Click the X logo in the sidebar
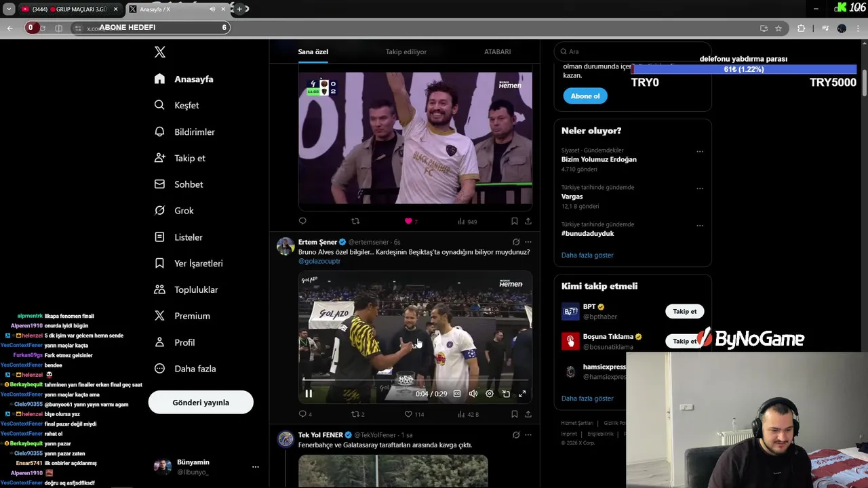The height and width of the screenshot is (488, 868). 160,52
